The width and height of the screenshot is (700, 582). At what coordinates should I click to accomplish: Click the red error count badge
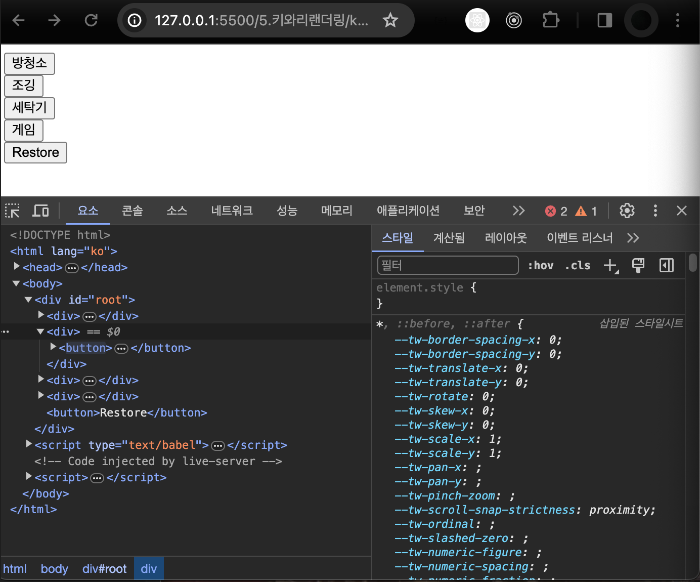point(556,211)
